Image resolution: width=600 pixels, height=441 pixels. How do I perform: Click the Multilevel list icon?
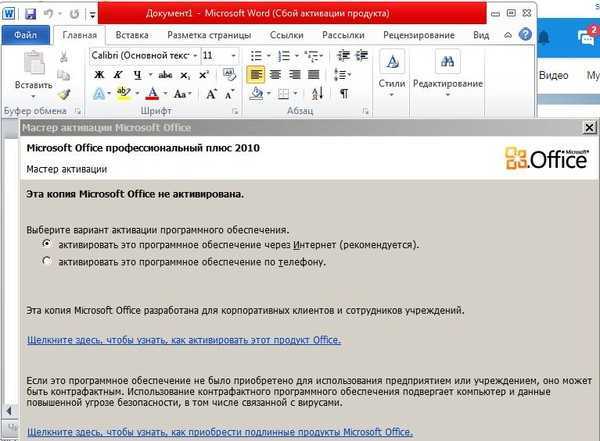click(x=312, y=56)
